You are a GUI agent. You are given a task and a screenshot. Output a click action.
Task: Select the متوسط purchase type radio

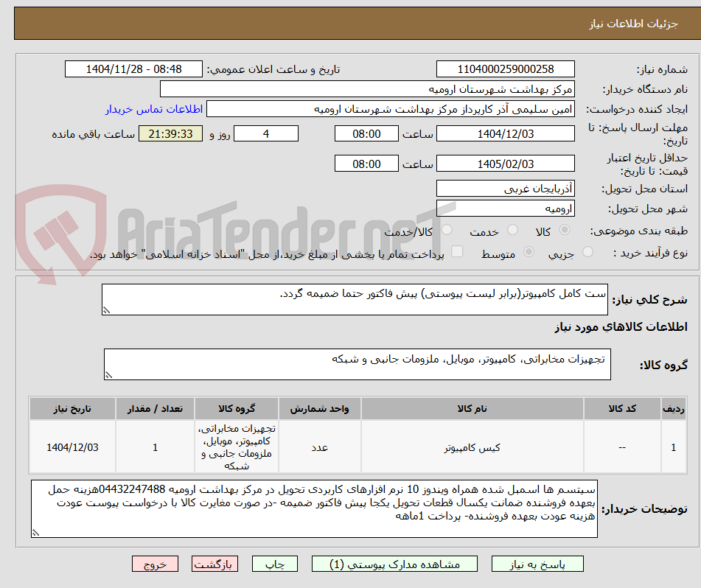click(529, 252)
